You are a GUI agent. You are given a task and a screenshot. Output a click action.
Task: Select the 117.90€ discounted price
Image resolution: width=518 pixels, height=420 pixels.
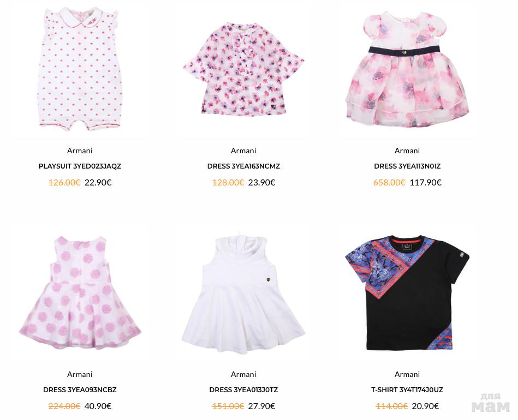point(425,182)
